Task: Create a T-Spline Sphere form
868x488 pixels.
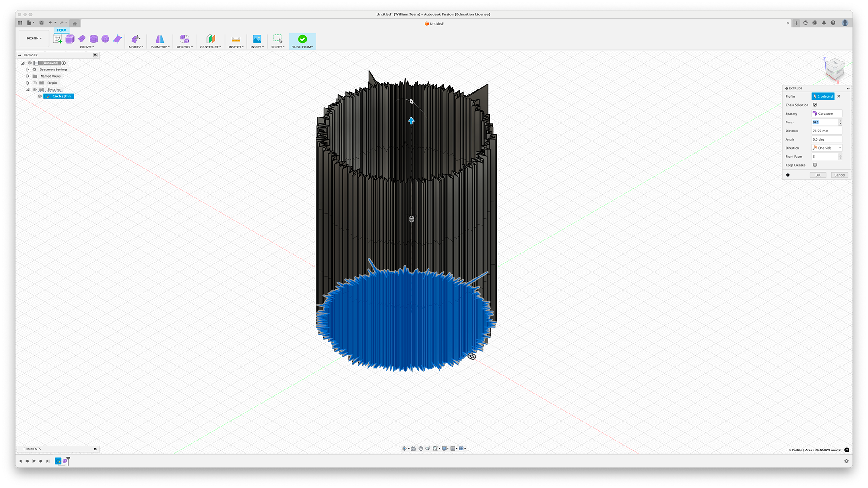Action: coord(105,39)
